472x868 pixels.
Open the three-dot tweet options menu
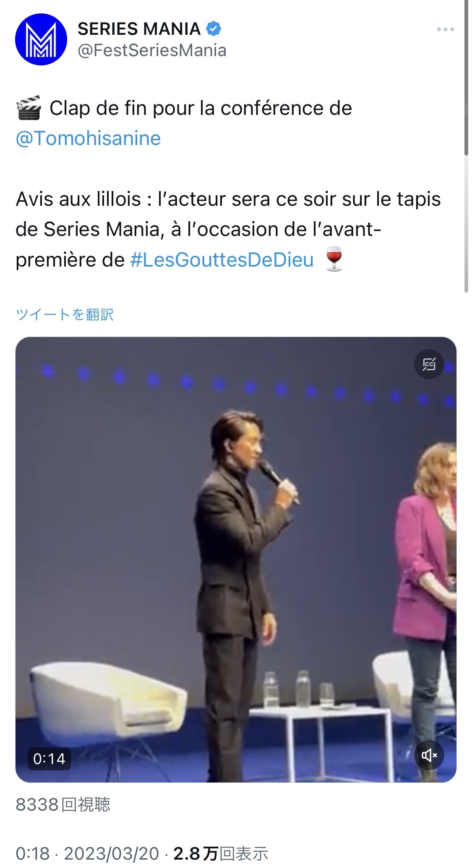445,29
